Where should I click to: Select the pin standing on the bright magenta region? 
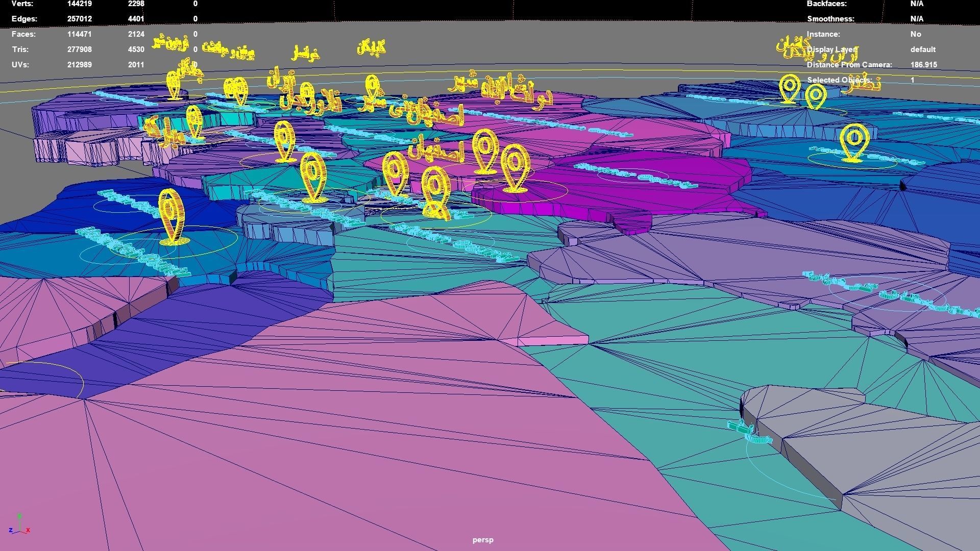[x=514, y=168]
